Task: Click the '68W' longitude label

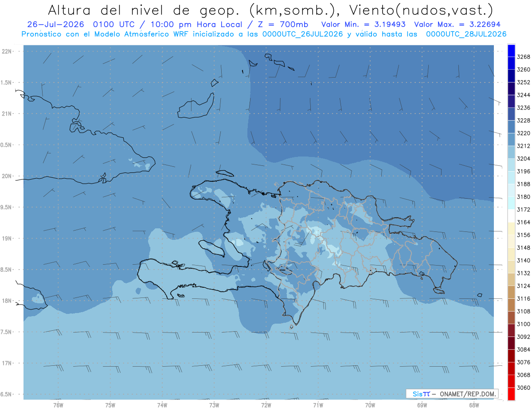Action: [x=474, y=405]
